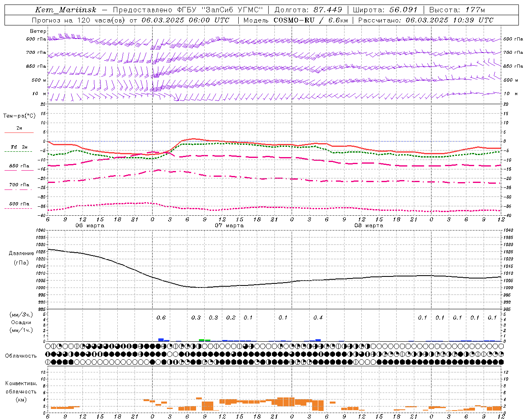Click the (км) unit label of convective panel
Viewport: 525px width, 420px height.
pos(21,399)
